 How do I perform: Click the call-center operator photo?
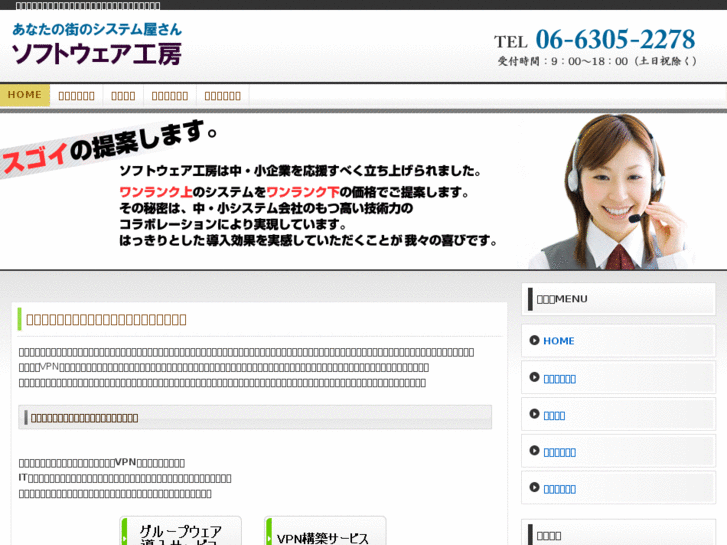tap(612, 191)
